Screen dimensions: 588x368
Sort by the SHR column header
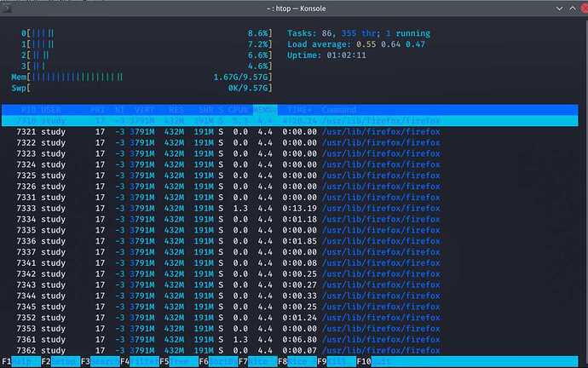(x=206, y=110)
